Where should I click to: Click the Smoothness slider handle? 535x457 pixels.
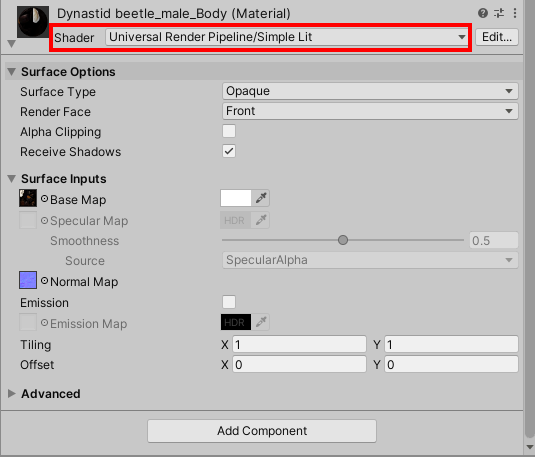[x=343, y=240]
